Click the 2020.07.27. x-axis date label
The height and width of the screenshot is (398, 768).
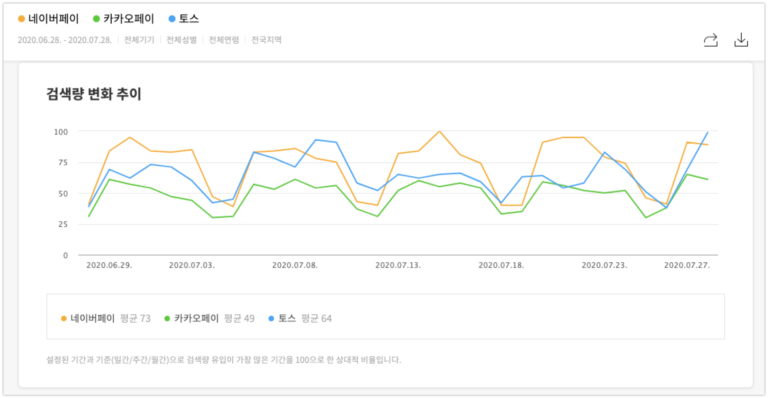[x=687, y=265]
